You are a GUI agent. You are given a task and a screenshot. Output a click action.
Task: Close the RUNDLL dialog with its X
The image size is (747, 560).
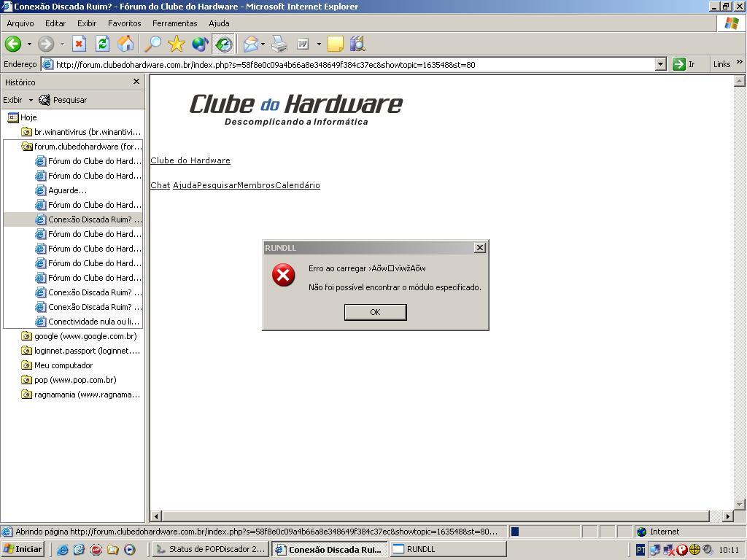pos(480,248)
